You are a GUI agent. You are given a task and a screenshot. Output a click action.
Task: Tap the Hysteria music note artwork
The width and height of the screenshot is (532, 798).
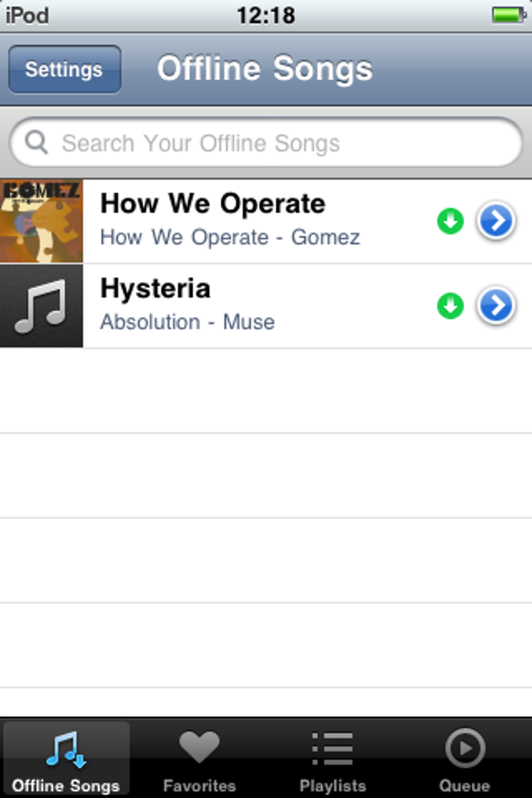(x=41, y=306)
